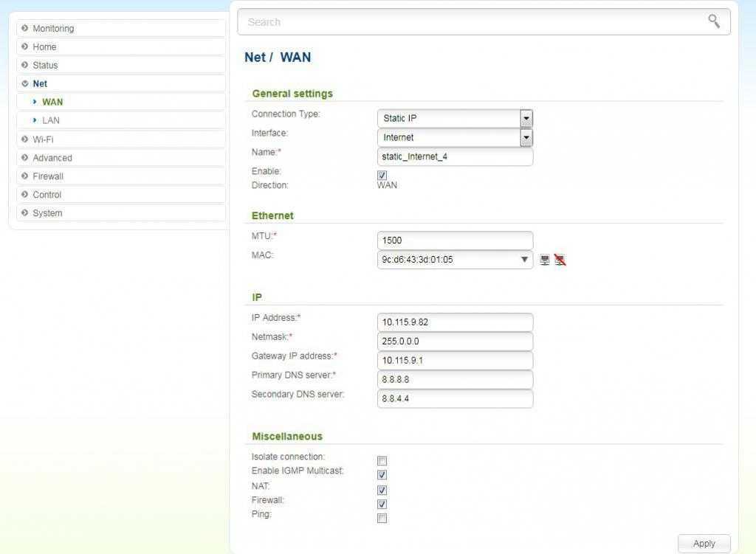This screenshot has height=554, width=756.
Task: Click the search magnifier icon
Action: pyautogui.click(x=713, y=21)
